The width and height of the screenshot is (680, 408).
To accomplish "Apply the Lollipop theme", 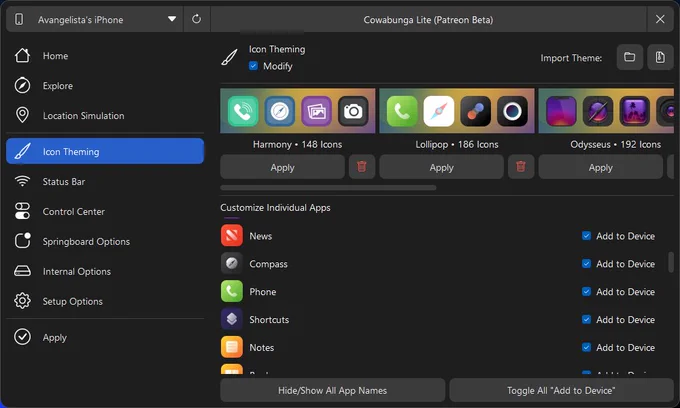I will pyautogui.click(x=441, y=167).
